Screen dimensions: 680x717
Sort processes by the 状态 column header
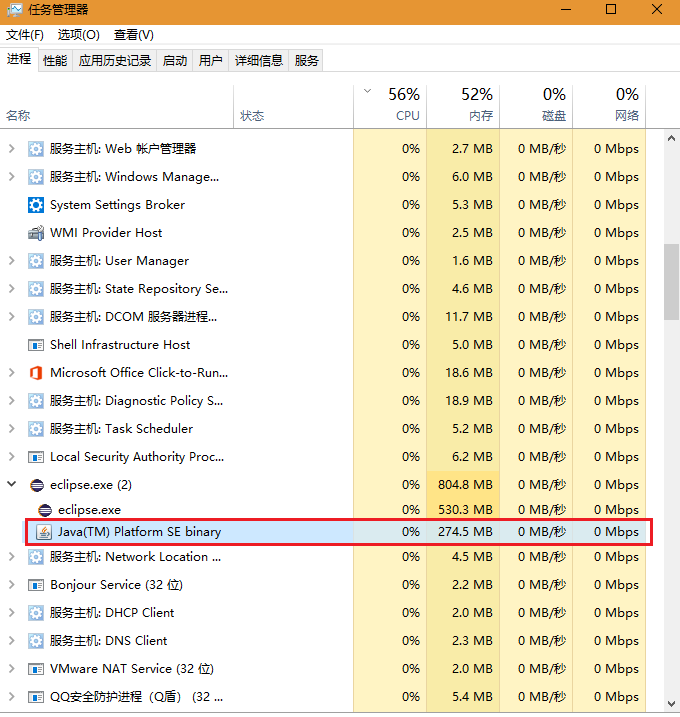click(294, 106)
